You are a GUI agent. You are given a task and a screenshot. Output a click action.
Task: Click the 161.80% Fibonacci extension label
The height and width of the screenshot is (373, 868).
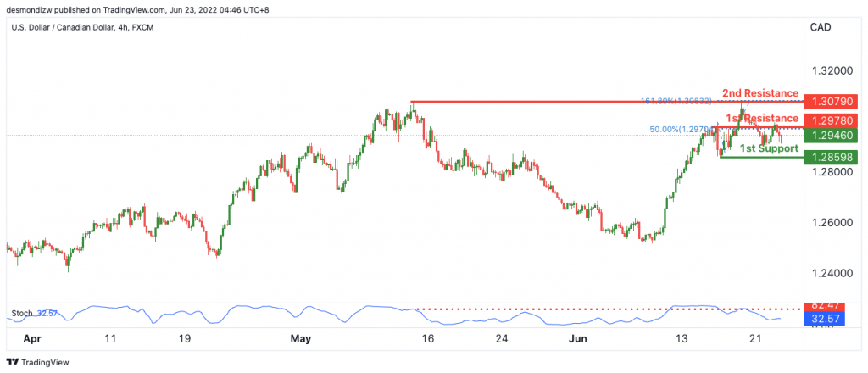(676, 101)
